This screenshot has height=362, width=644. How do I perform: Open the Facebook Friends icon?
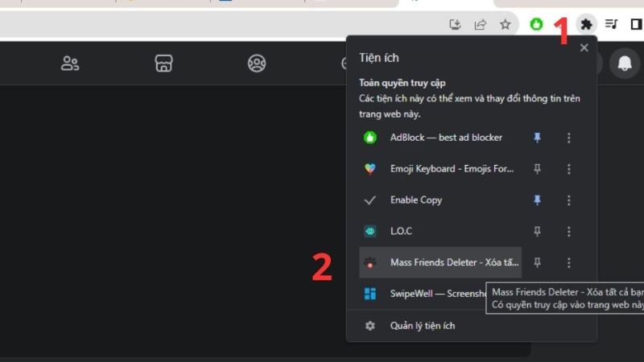point(70,64)
